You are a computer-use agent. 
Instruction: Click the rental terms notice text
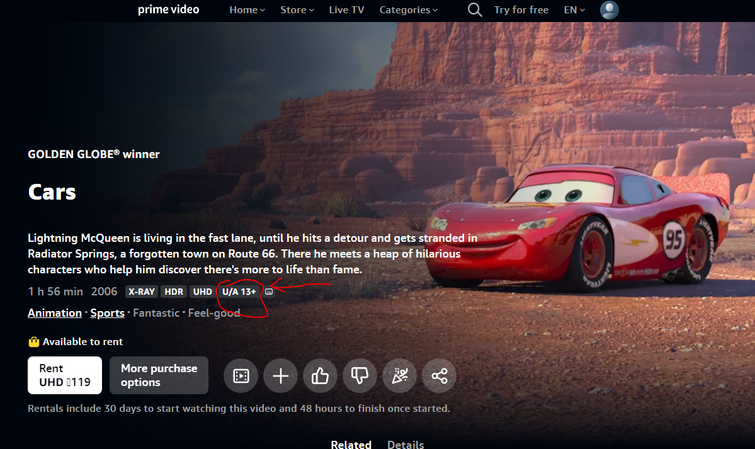pos(239,409)
